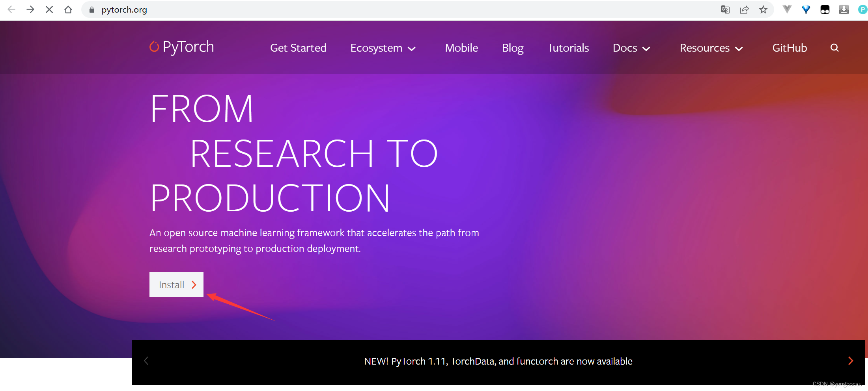The width and height of the screenshot is (868, 391).
Task: Open the Mobile page
Action: (x=461, y=48)
